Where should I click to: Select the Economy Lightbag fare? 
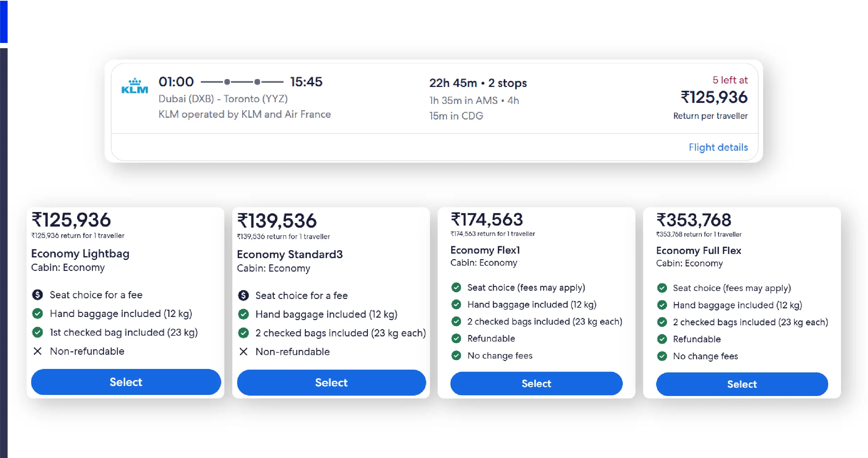pyautogui.click(x=126, y=382)
